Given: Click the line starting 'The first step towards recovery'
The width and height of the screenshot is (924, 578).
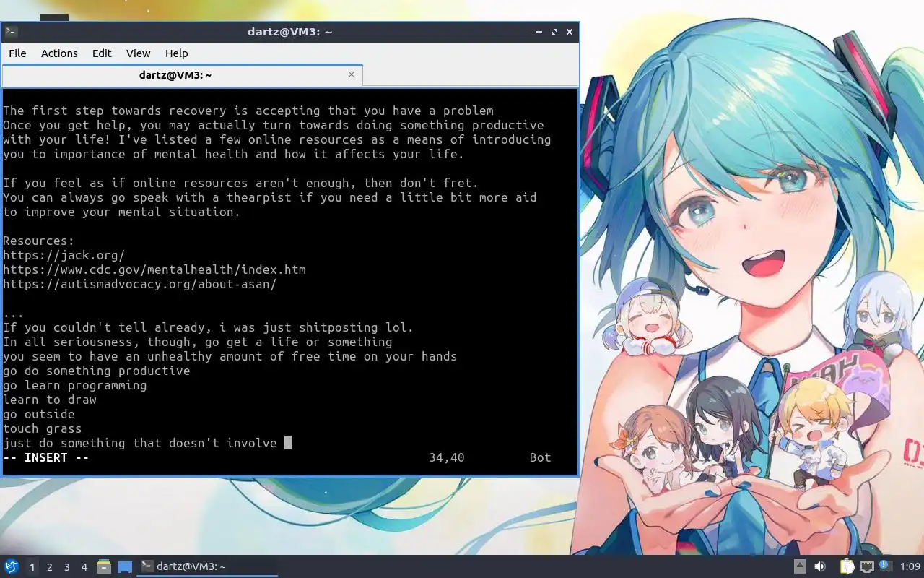Looking at the screenshot, I should coord(248,111).
